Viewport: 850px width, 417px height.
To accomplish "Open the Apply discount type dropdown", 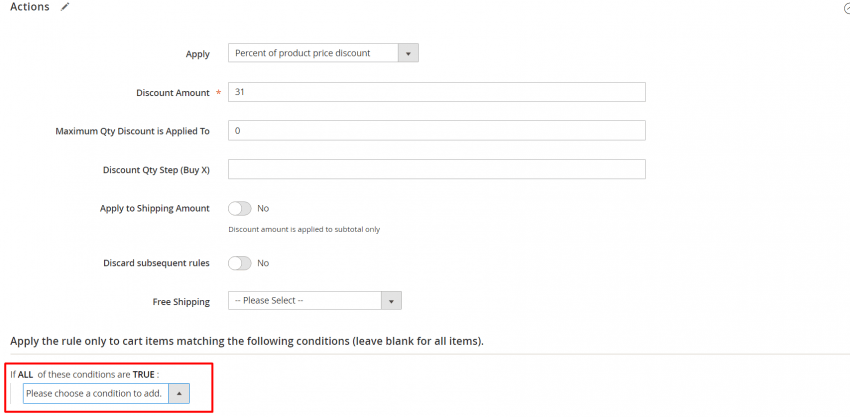I will tap(323, 53).
